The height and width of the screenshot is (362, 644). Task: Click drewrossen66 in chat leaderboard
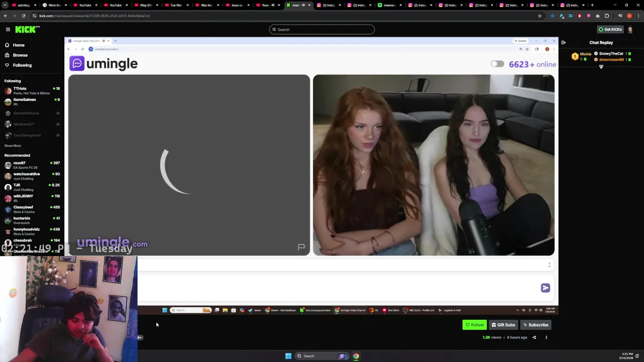[x=611, y=59]
